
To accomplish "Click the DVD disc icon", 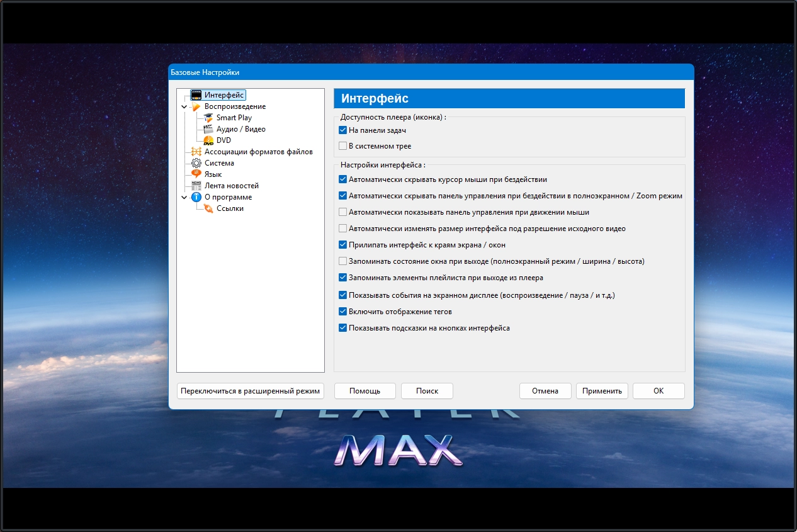I will click(208, 140).
